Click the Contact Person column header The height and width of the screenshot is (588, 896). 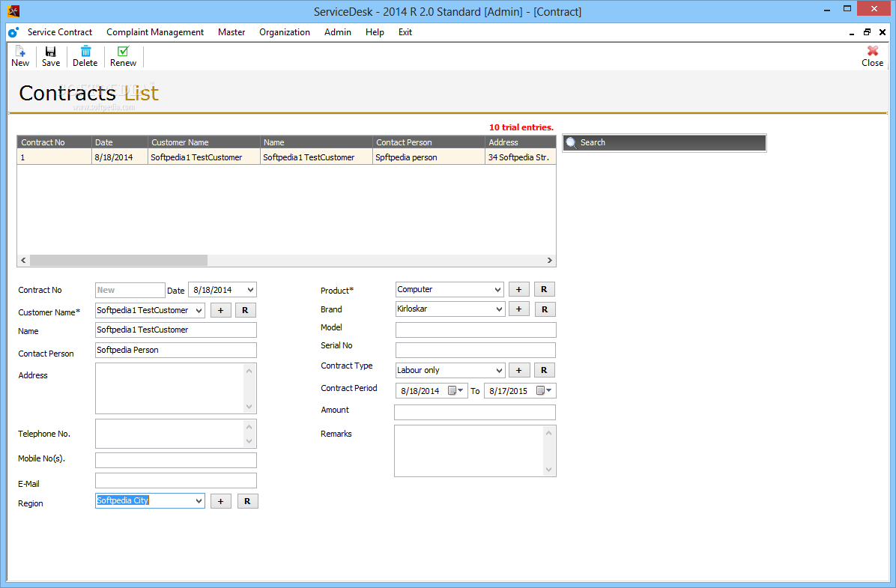pos(429,142)
